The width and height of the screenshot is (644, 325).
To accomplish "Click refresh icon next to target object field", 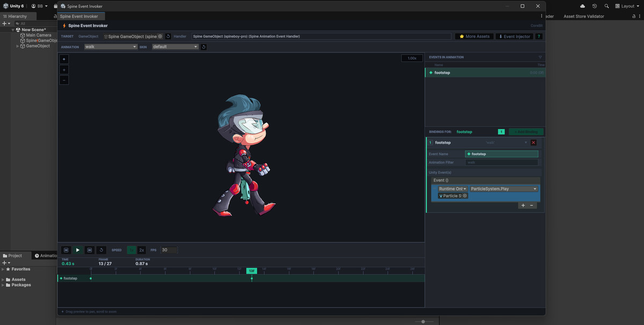I will [x=168, y=36].
